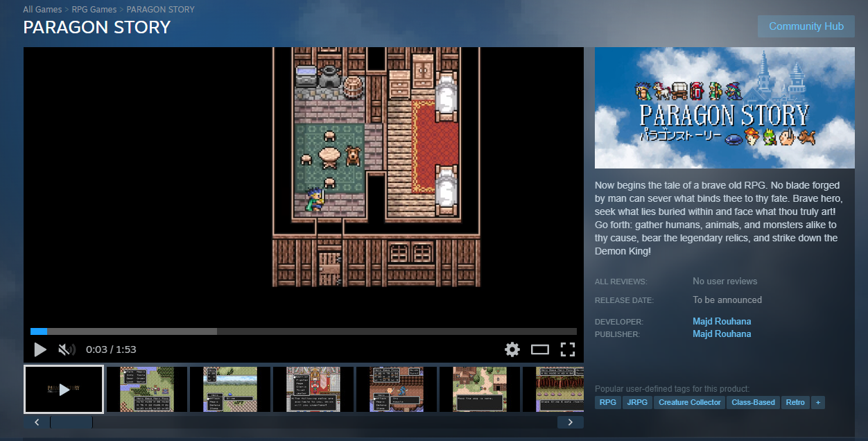Viewport: 868px width, 441px height.
Task: Open the sixth screenshot thumbnail, village path
Action: pos(479,389)
